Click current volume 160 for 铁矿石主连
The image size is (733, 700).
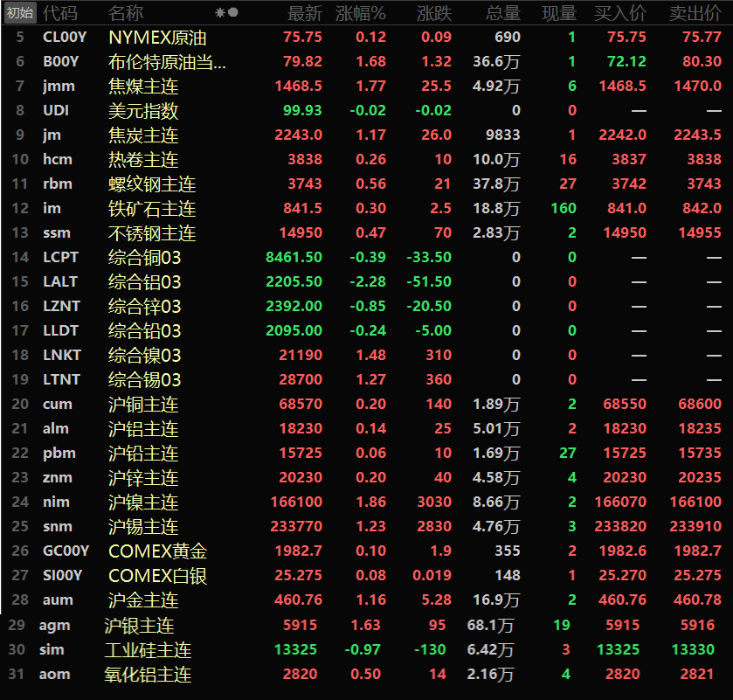(564, 208)
